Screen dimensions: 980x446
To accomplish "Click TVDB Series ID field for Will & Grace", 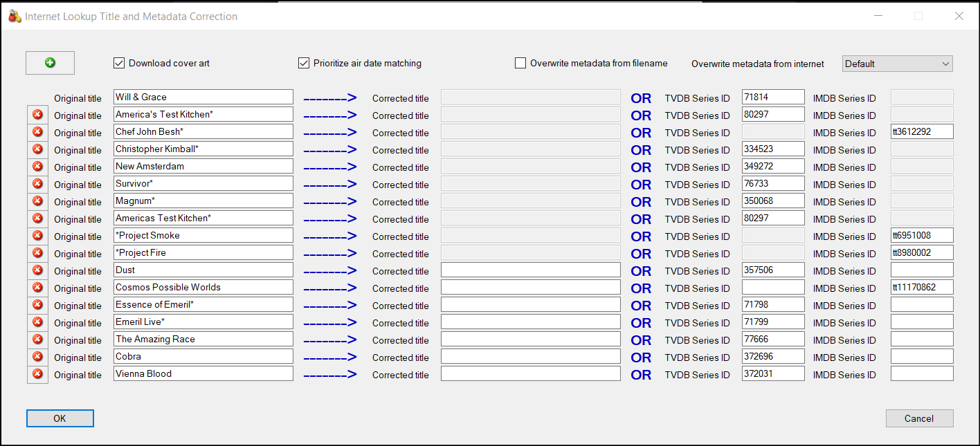I will pyautogui.click(x=772, y=97).
